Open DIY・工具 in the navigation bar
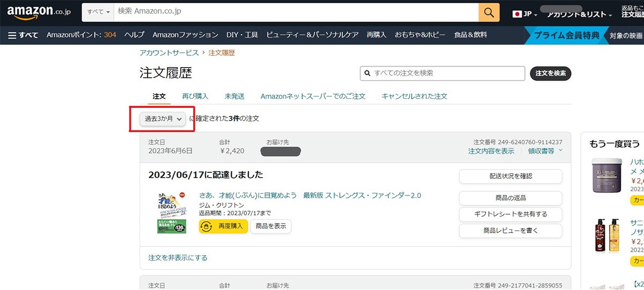This screenshot has width=644, height=290. [242, 35]
